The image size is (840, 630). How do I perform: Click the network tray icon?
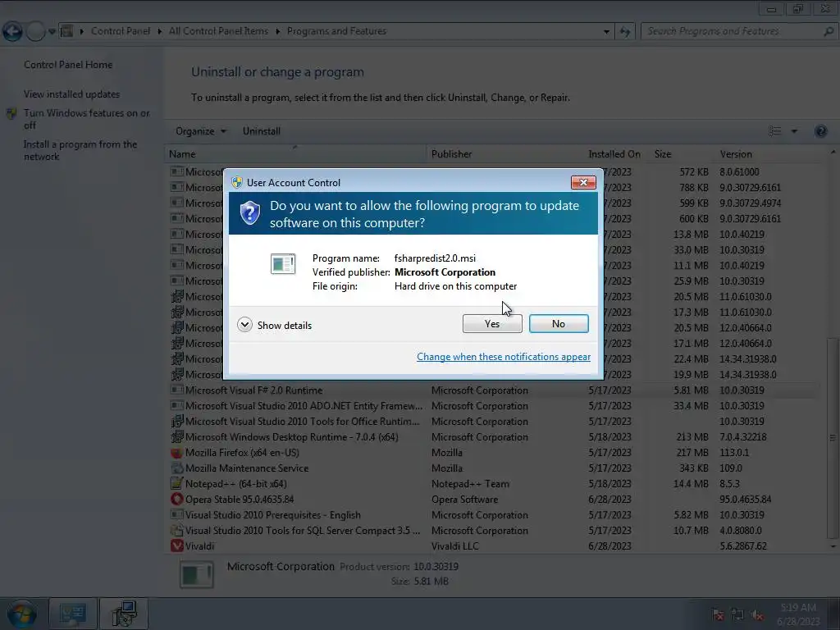point(737,615)
